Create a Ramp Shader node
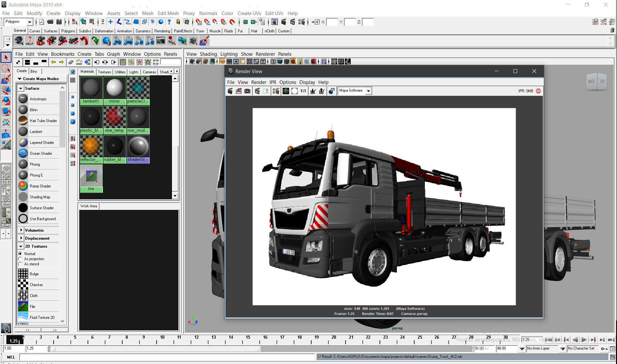 pyautogui.click(x=39, y=186)
